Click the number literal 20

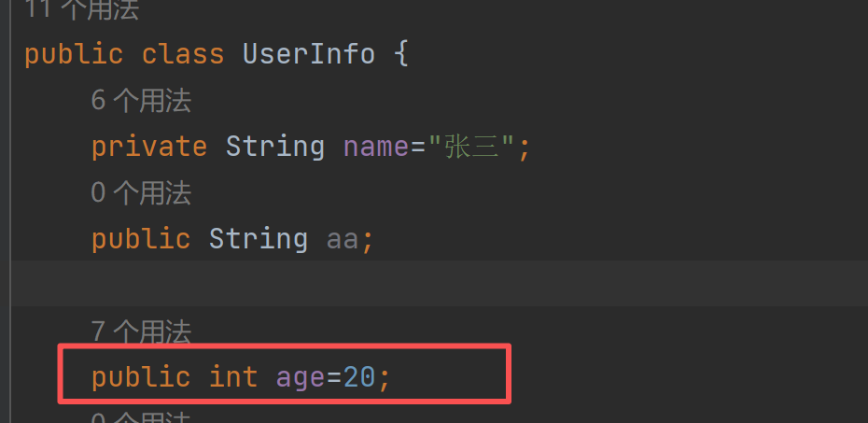359,377
